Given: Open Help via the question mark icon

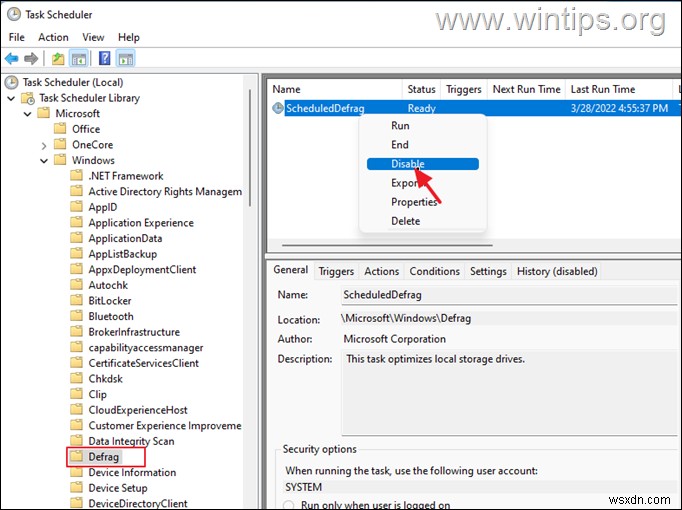Looking at the screenshot, I should (104, 58).
